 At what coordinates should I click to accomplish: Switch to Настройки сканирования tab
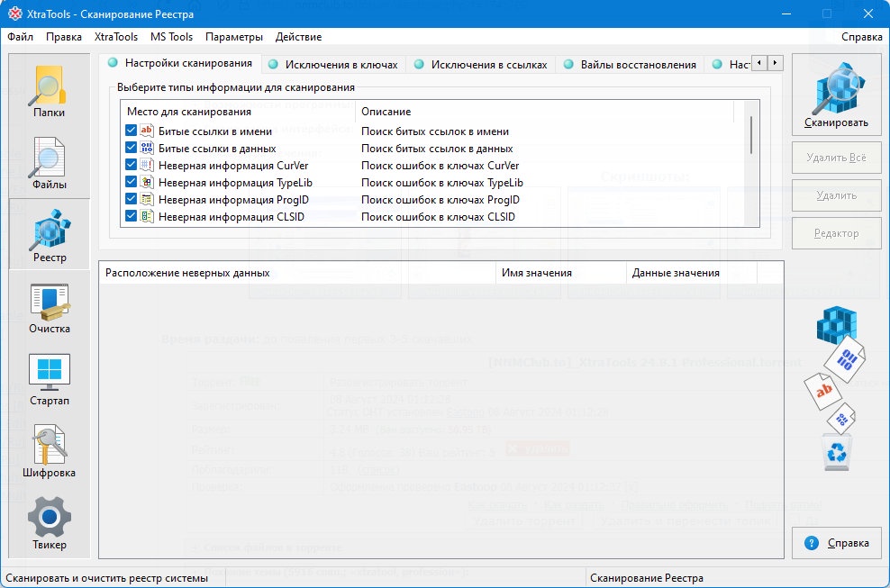click(x=181, y=63)
